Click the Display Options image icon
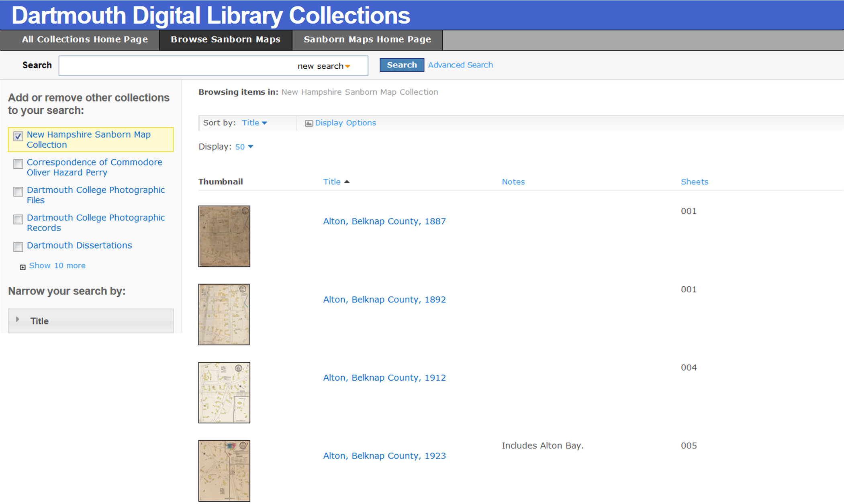 (309, 123)
